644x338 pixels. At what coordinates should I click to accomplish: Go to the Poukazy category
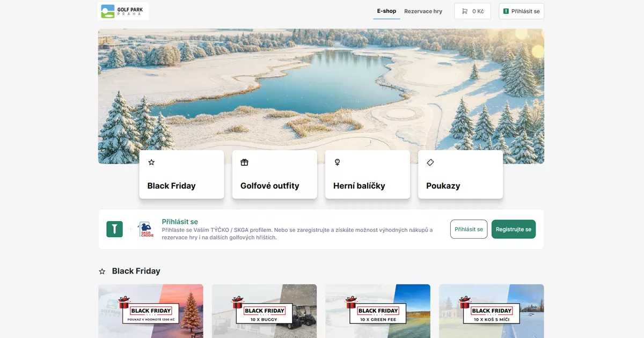click(x=460, y=175)
